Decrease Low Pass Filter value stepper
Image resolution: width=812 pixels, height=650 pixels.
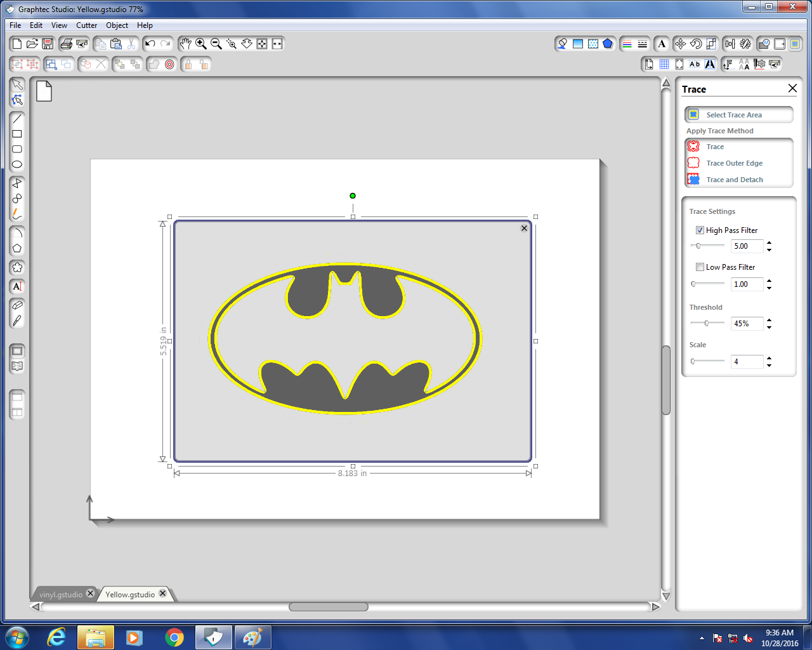point(769,288)
